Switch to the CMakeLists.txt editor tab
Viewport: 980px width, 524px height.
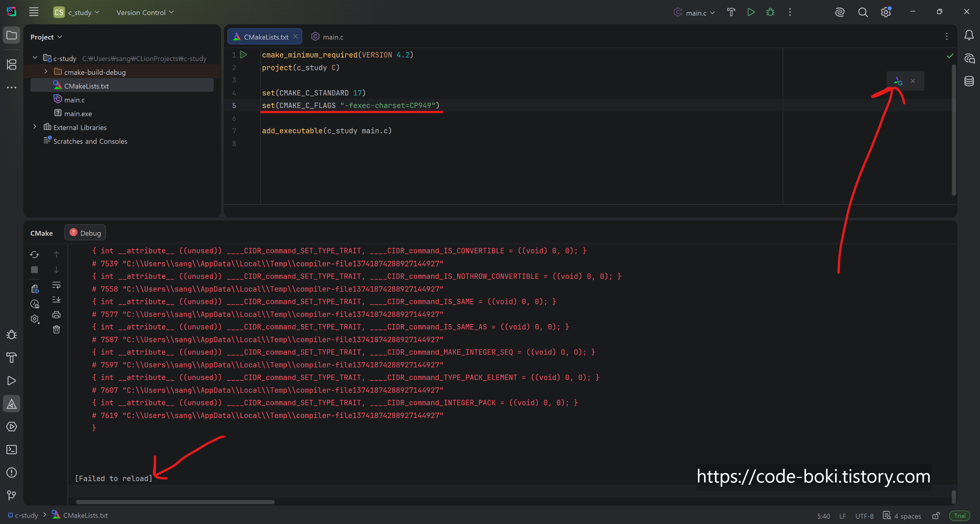pos(264,37)
